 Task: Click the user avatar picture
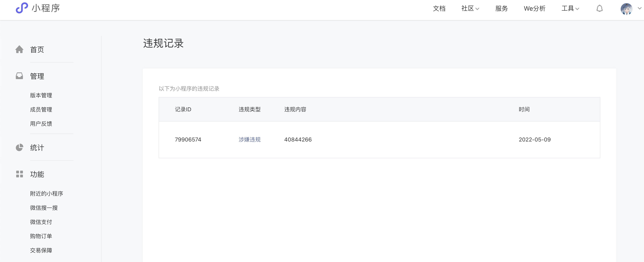[x=626, y=9]
